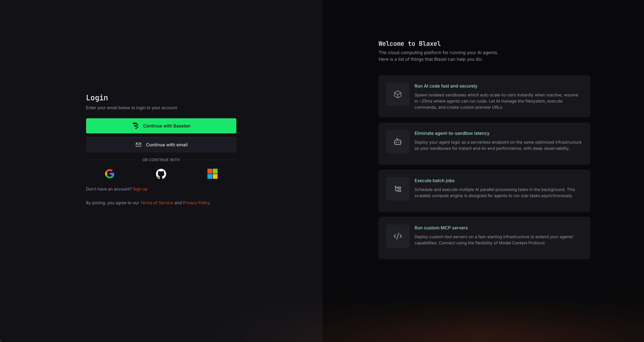
Task: Click the 'Deploy your agent logic' description paragraph
Action: [x=498, y=145]
